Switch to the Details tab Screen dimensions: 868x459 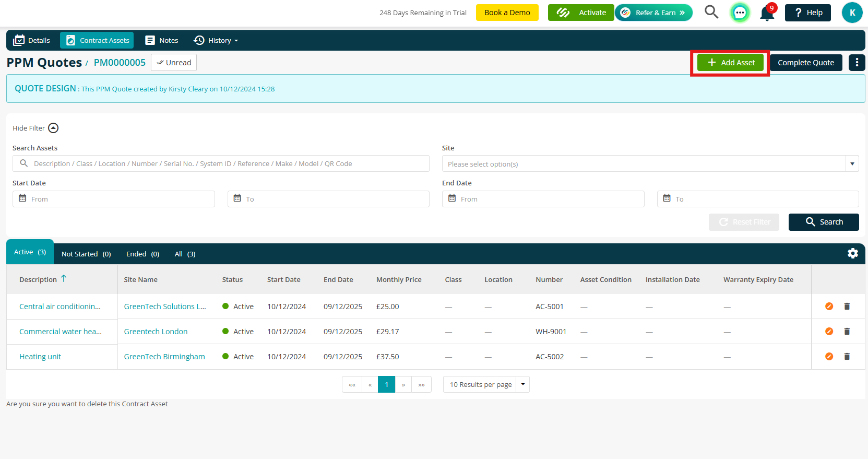point(32,40)
